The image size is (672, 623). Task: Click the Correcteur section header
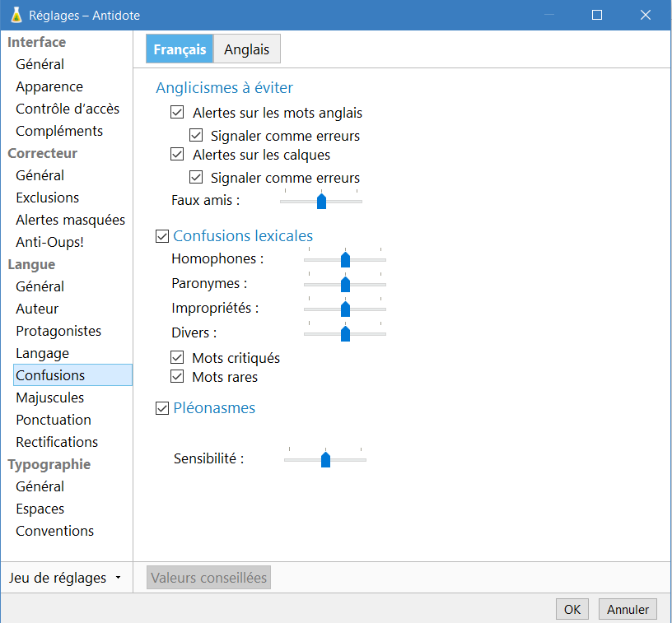pos(42,153)
